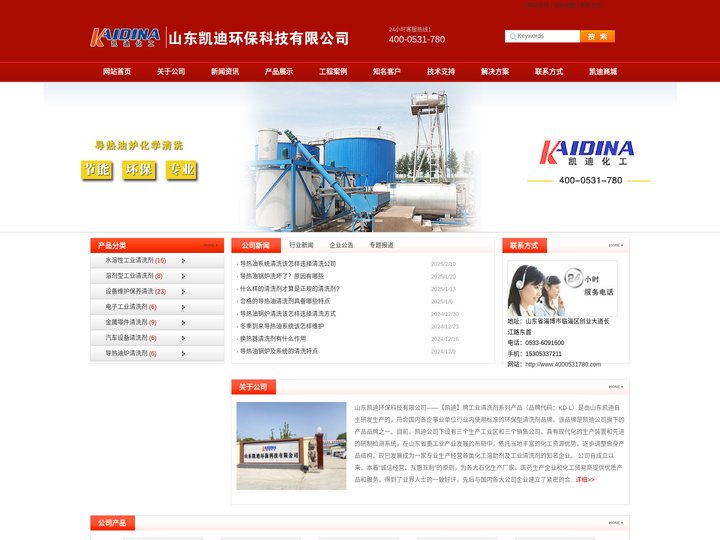
Task: Open the 技术支持 navigation item
Action: coord(441,72)
